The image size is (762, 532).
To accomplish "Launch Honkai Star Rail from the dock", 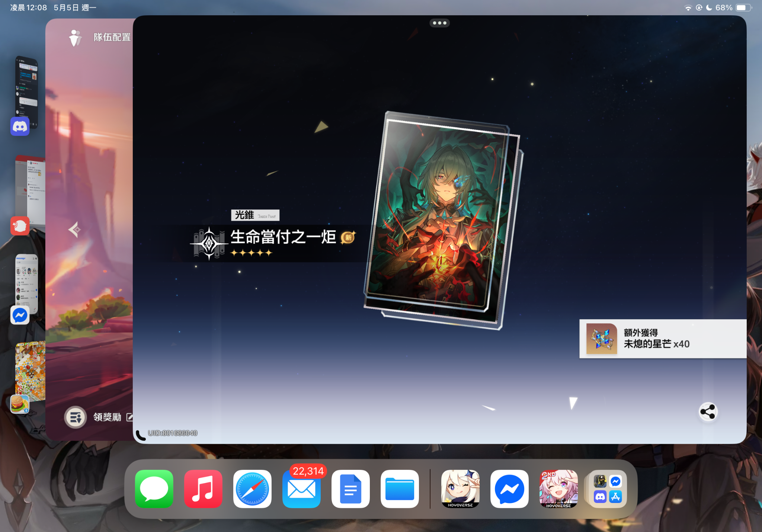I will (558, 488).
